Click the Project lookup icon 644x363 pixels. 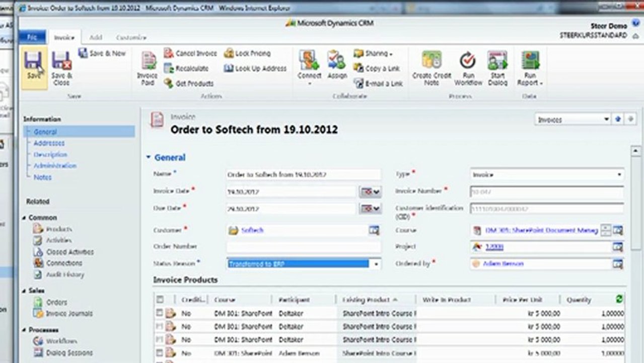tap(618, 247)
